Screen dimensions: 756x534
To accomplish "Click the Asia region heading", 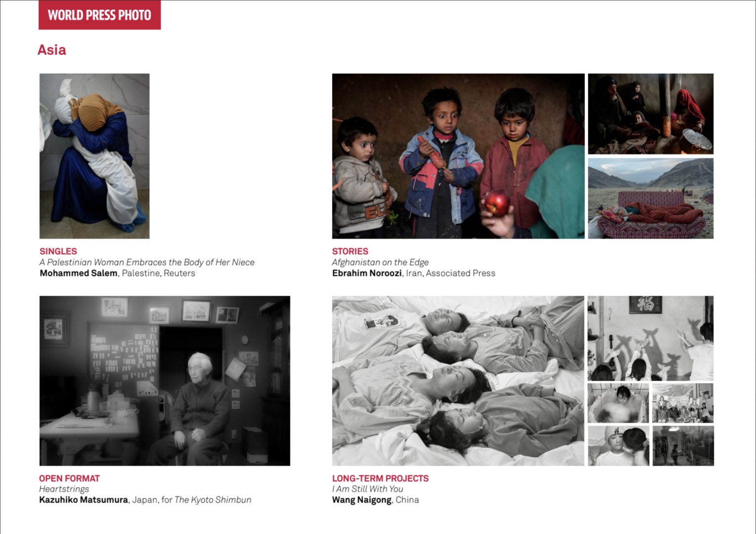I will point(51,50).
